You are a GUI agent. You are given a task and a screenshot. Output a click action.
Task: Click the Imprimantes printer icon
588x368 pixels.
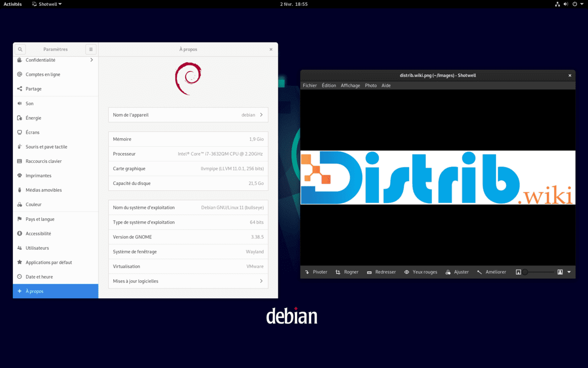[x=20, y=176]
